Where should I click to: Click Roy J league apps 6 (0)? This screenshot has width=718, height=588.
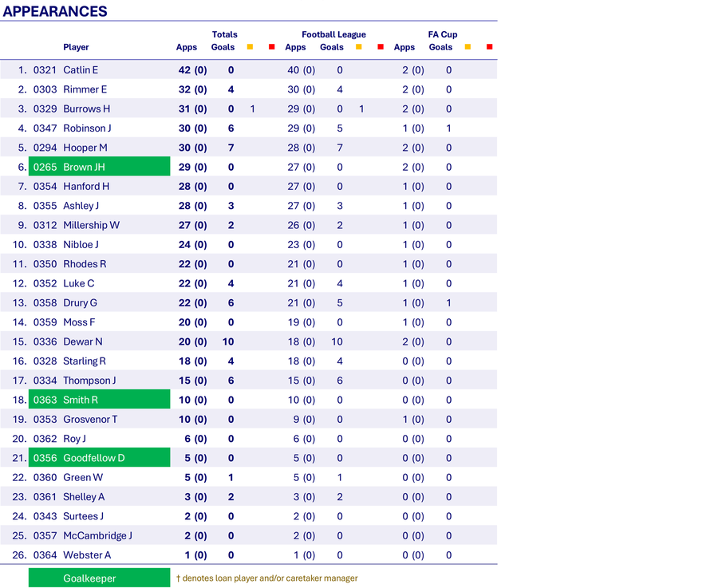pyautogui.click(x=305, y=439)
